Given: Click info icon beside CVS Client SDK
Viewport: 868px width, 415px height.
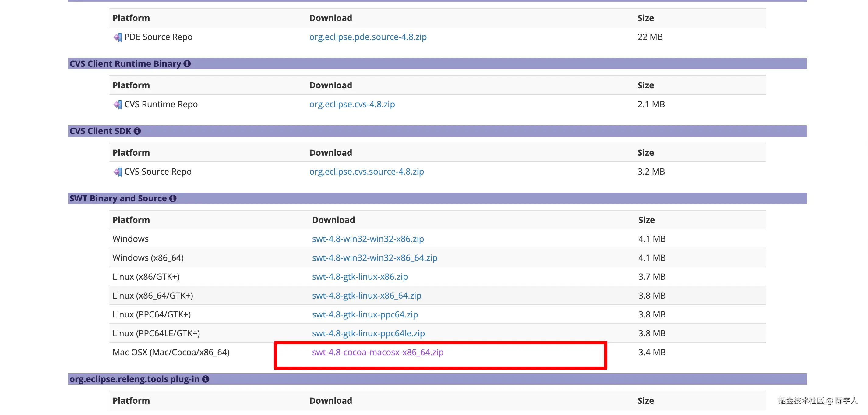Looking at the screenshot, I should coord(137,131).
